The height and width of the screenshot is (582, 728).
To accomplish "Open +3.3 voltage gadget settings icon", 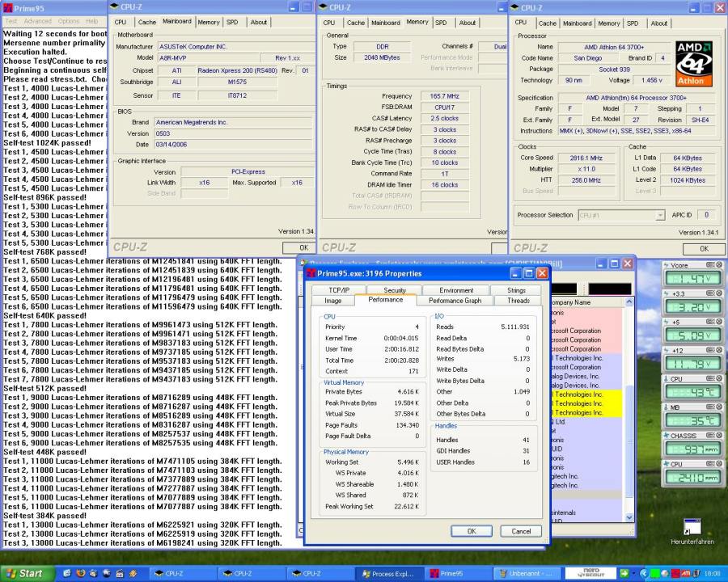I will [710, 293].
